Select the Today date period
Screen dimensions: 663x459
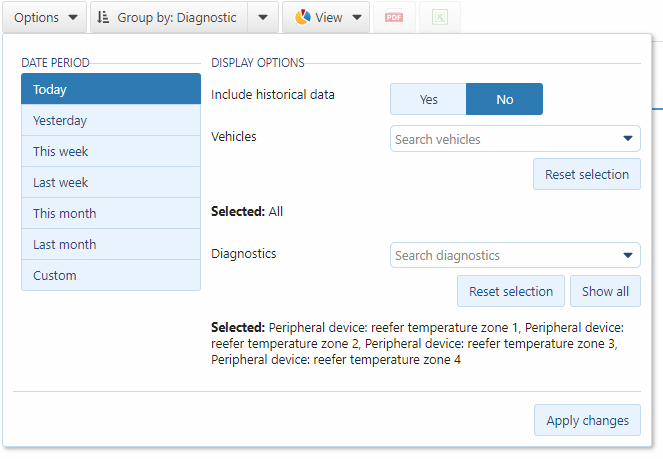point(111,89)
